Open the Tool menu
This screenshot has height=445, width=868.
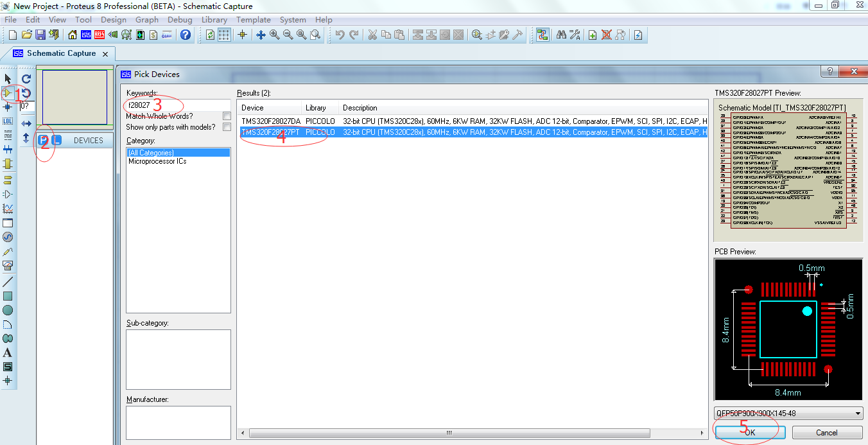83,19
